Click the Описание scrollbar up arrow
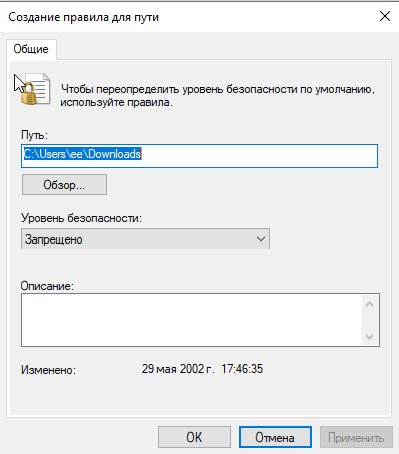399x454 pixels. [369, 304]
